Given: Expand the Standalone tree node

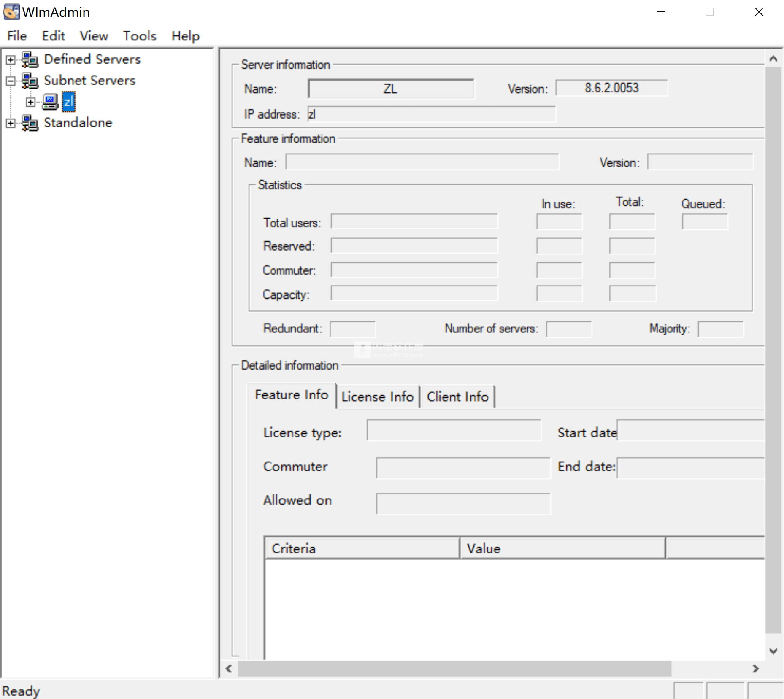Looking at the screenshot, I should tap(11, 123).
